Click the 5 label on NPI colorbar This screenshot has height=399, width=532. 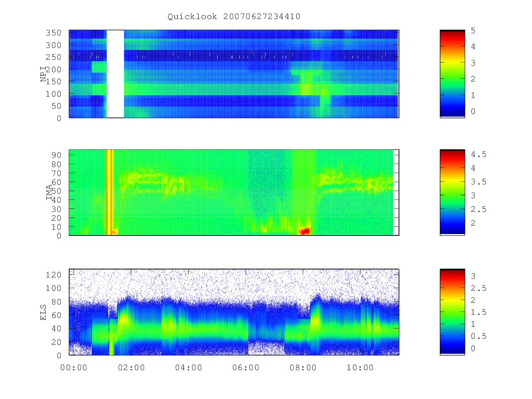[x=473, y=31]
